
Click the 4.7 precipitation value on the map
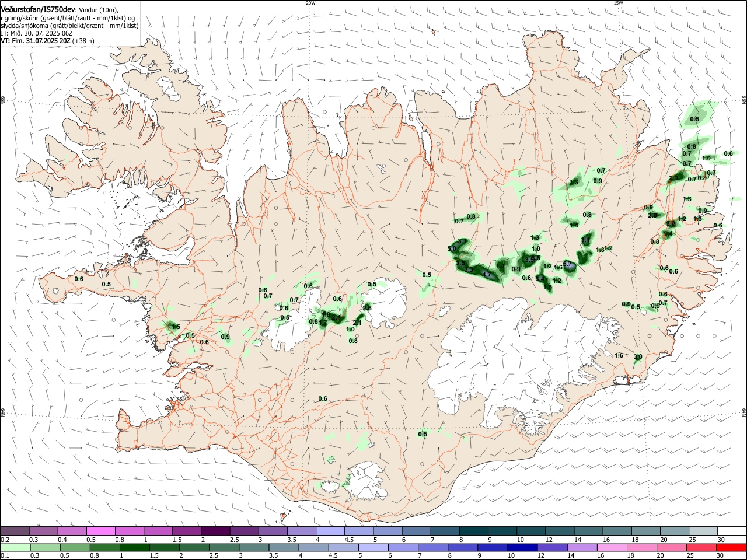pos(487,274)
